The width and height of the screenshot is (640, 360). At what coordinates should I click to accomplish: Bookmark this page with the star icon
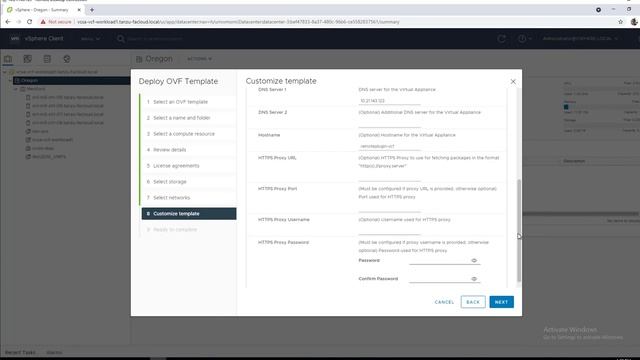pyautogui.click(x=620, y=22)
